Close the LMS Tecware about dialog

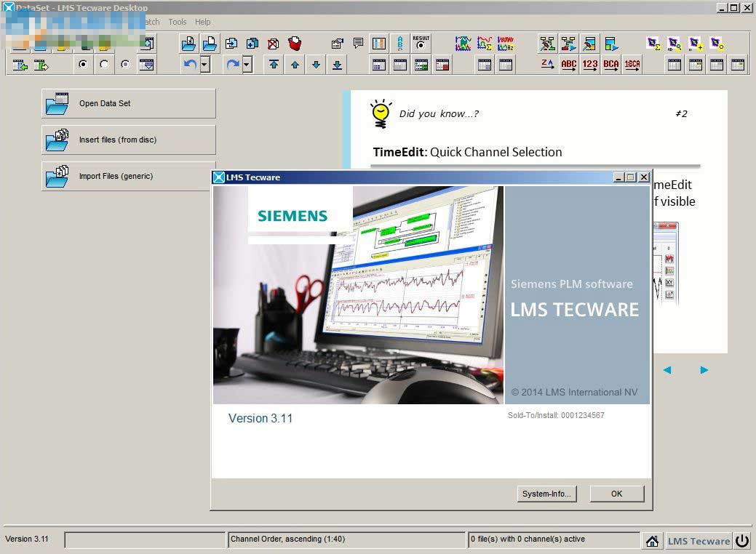pos(644,177)
